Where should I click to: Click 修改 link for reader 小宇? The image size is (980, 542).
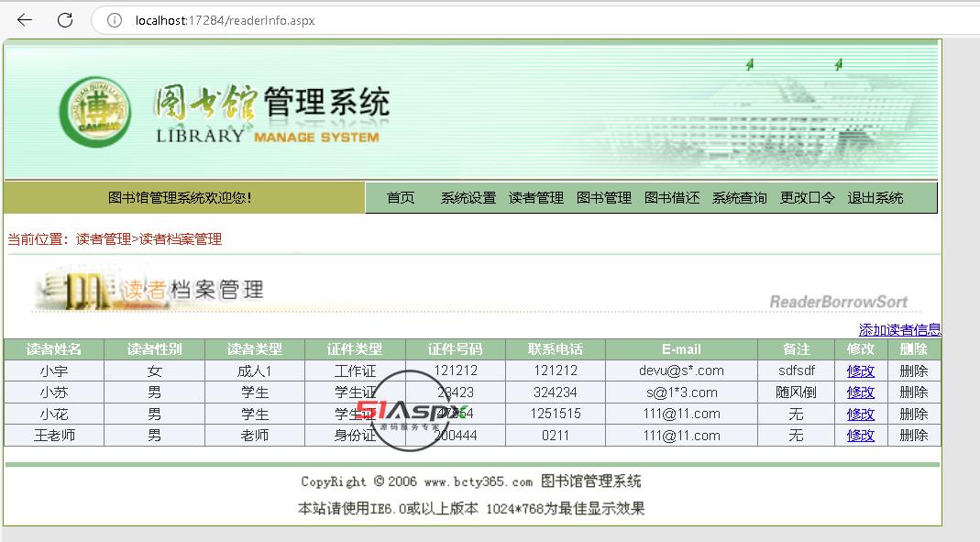(x=861, y=371)
